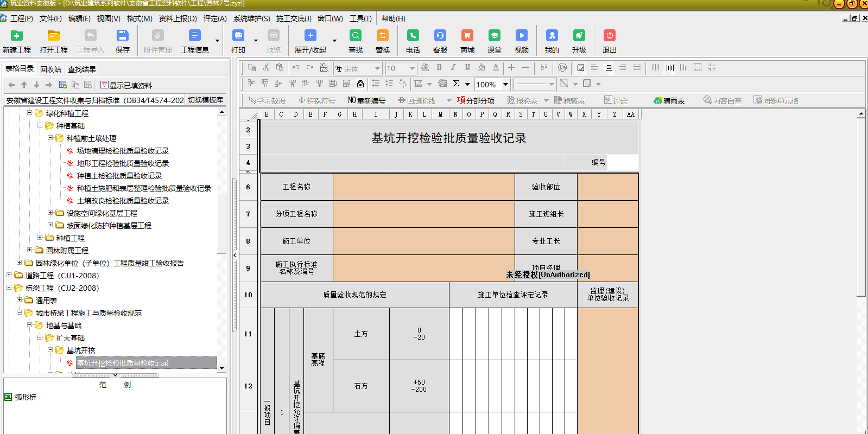Click the 升级 (Upgrade) rocket icon
The width and height of the screenshot is (868, 434).
click(x=579, y=36)
